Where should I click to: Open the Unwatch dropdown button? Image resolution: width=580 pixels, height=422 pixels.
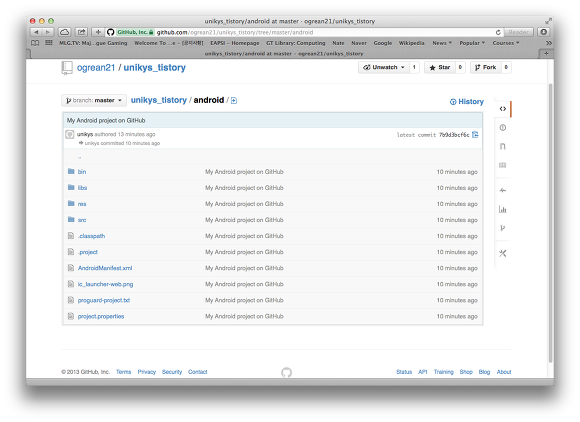point(384,67)
